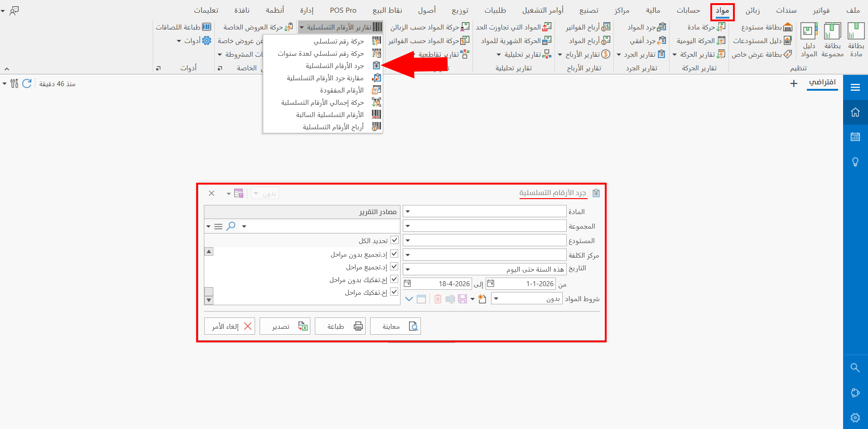
Task: Open دليل المواد icon
Action: click(x=809, y=40)
